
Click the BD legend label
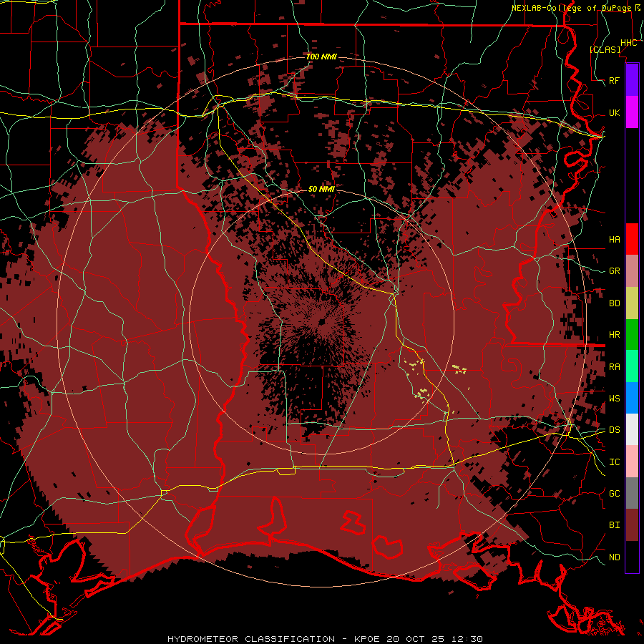pyautogui.click(x=614, y=303)
